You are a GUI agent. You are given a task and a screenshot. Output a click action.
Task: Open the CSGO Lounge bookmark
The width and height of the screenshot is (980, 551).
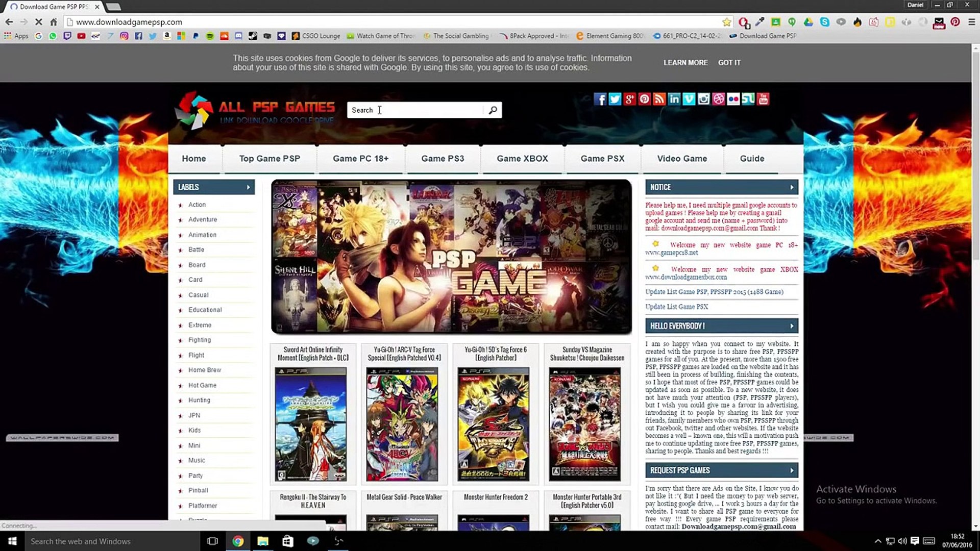pyautogui.click(x=316, y=36)
